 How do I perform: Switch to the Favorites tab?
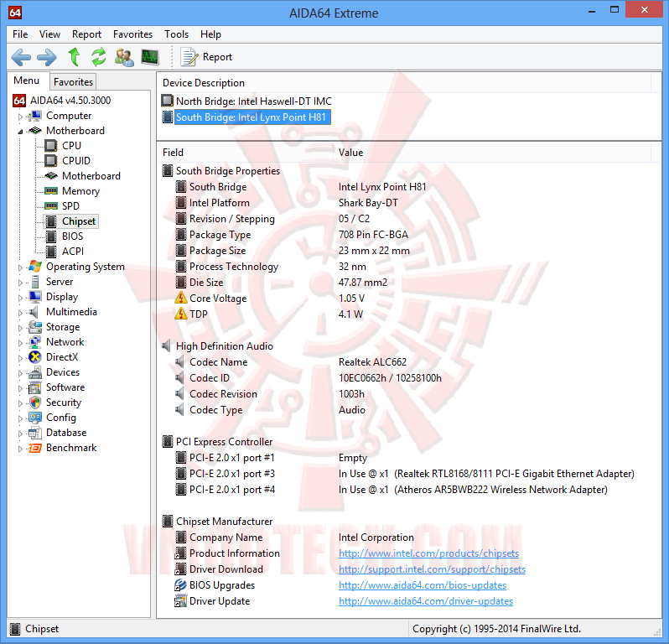coord(73,81)
